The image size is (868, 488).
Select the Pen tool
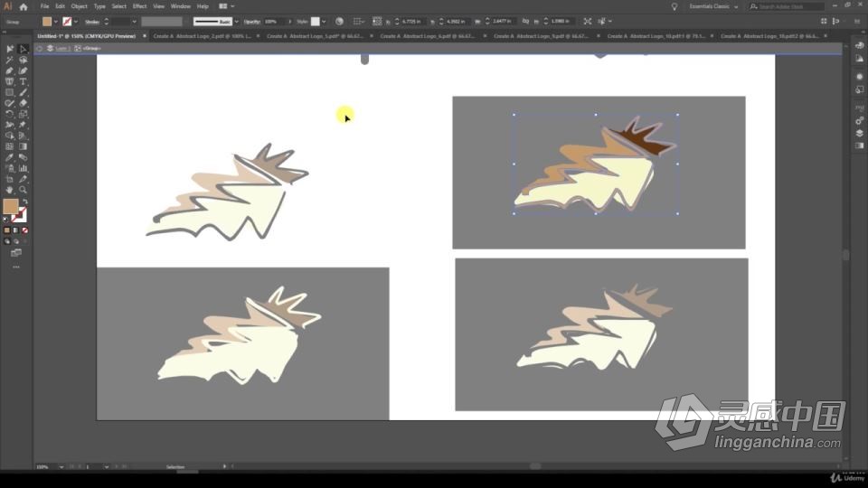pos(9,70)
